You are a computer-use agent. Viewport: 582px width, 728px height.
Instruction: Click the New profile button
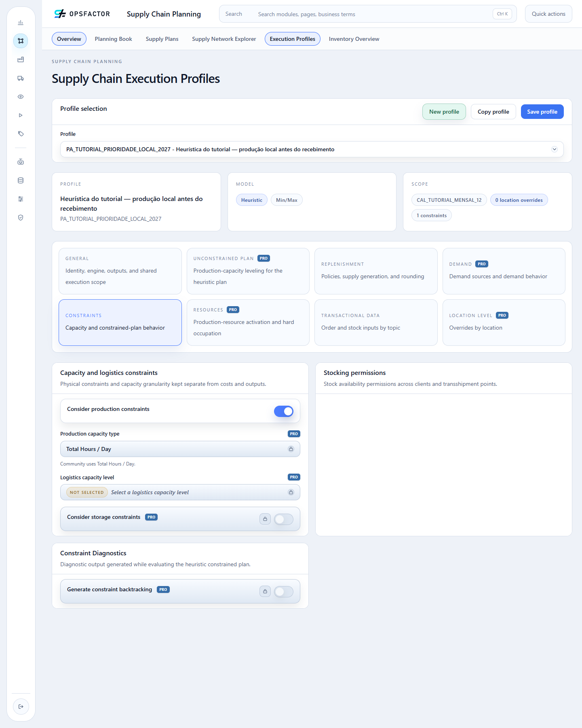444,112
